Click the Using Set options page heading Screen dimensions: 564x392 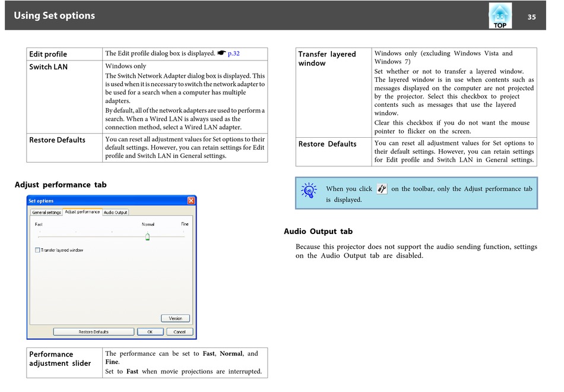(x=55, y=15)
